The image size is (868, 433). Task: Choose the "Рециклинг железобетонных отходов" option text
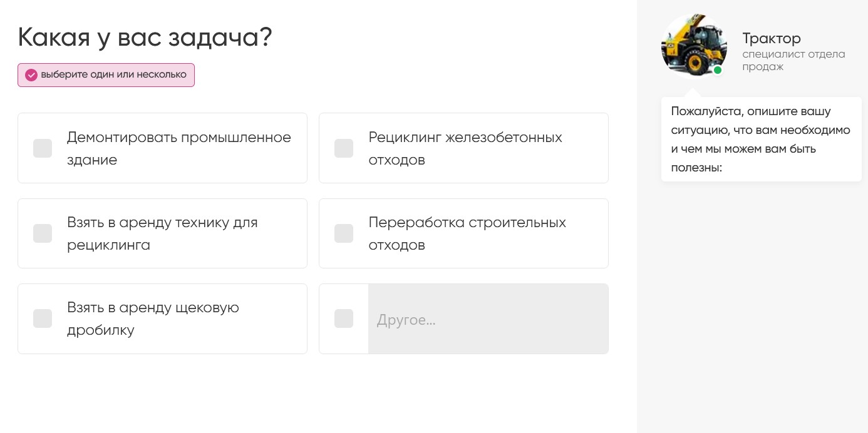point(465,148)
